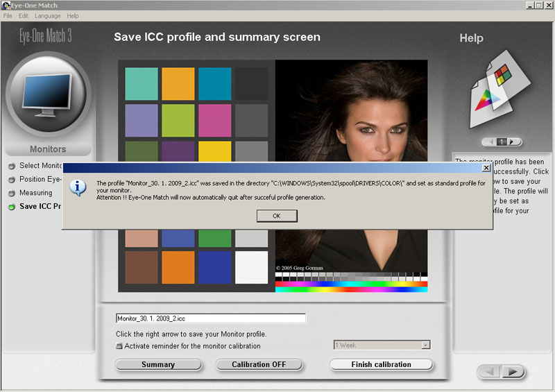Click the 'Save ICC profile and summary screen' heading
Screen dimensions: 555x392
click(x=217, y=37)
